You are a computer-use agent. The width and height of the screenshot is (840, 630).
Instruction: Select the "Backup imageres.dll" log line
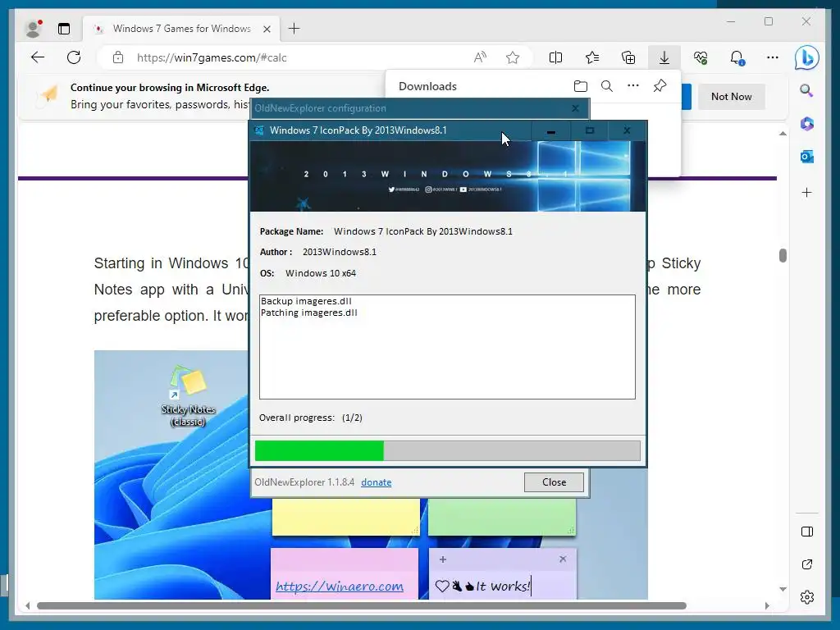click(307, 301)
